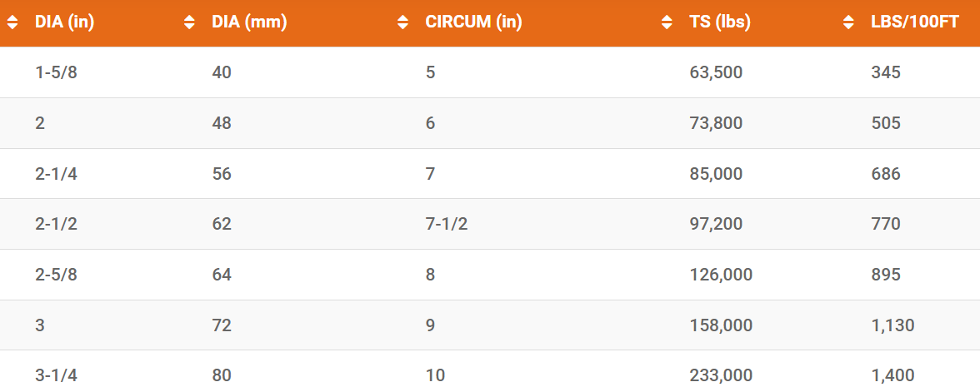Click the sort arrows beside DIA (mm)
The height and width of the screenshot is (392, 980).
pos(189,23)
